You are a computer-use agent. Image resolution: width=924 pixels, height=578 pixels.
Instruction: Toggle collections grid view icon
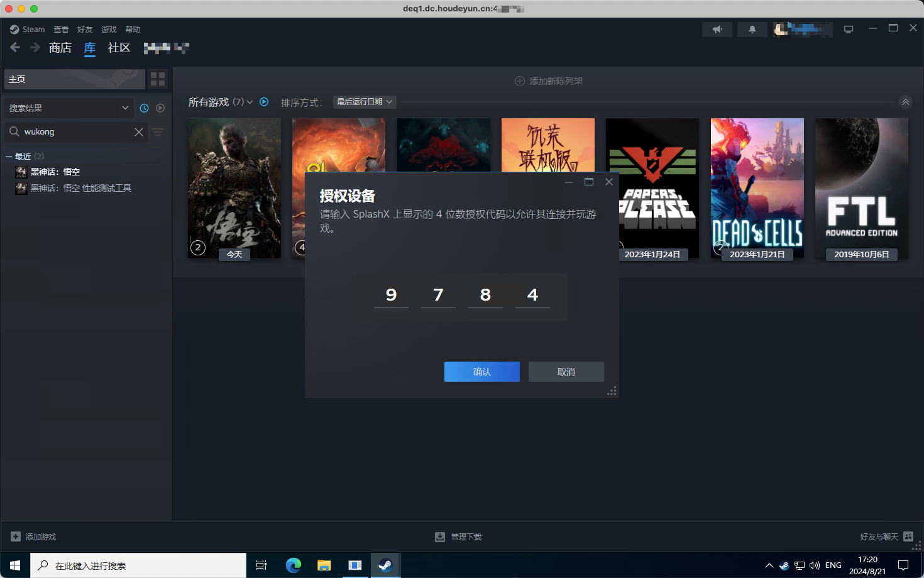point(158,79)
